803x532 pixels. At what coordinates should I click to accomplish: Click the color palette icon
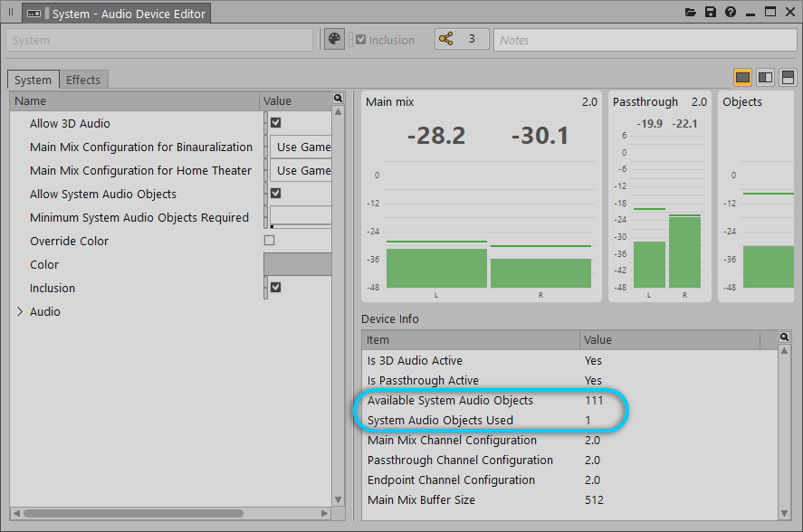tap(334, 40)
